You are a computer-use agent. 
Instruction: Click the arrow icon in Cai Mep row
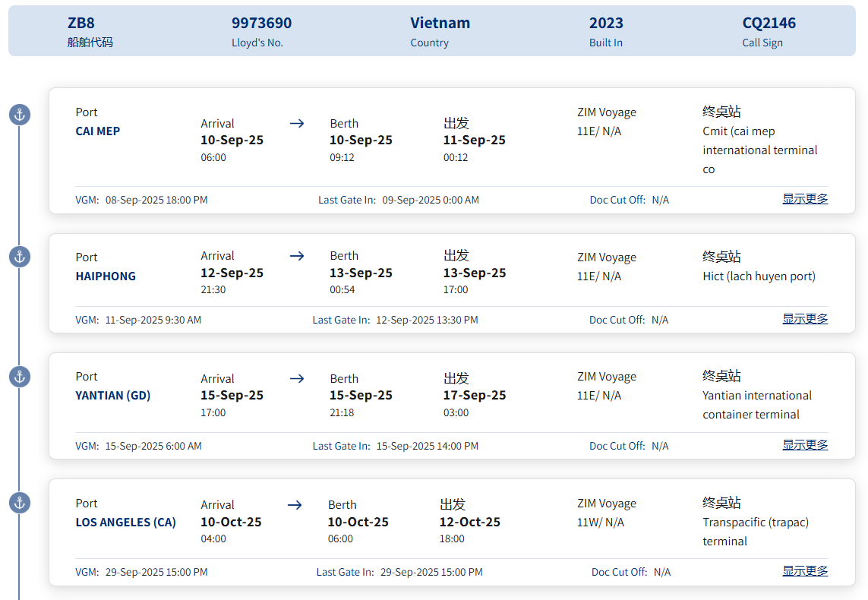click(x=297, y=123)
